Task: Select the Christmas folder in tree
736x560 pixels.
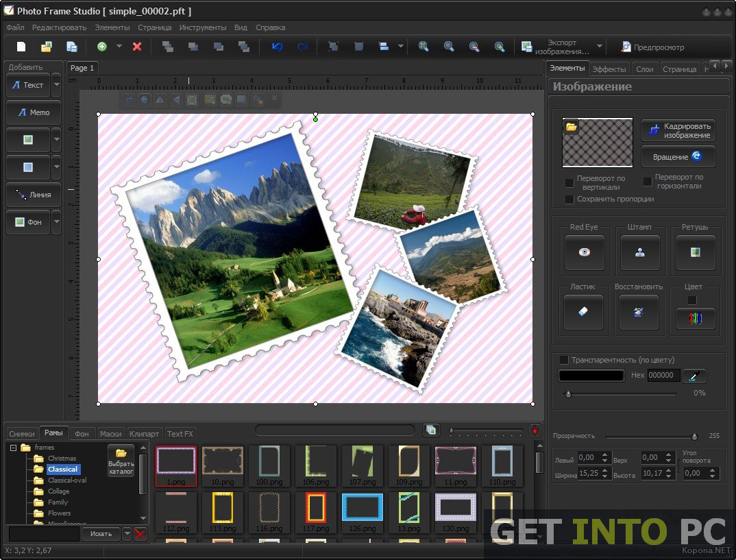Action: click(x=62, y=458)
